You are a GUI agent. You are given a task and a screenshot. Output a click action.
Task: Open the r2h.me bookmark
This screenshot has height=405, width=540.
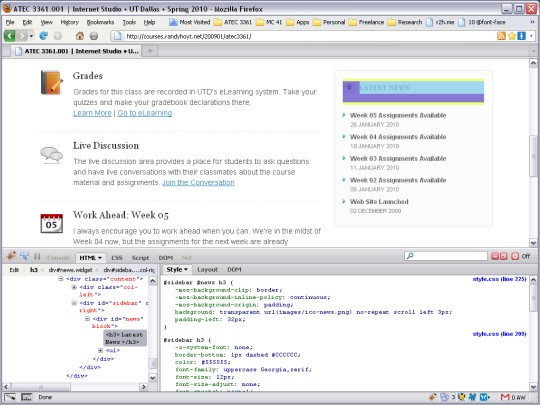440,22
